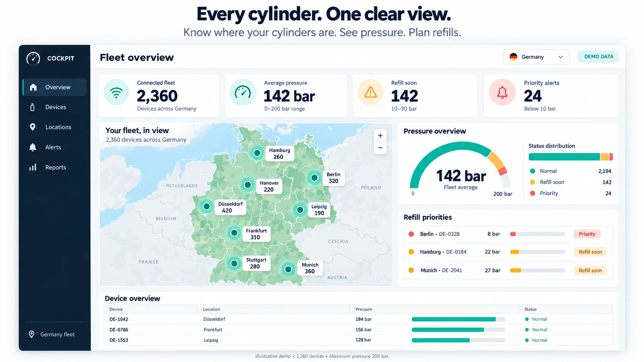Click the Locations pin icon in sidebar
Screen dimensions: 644x362
pyautogui.click(x=33, y=127)
